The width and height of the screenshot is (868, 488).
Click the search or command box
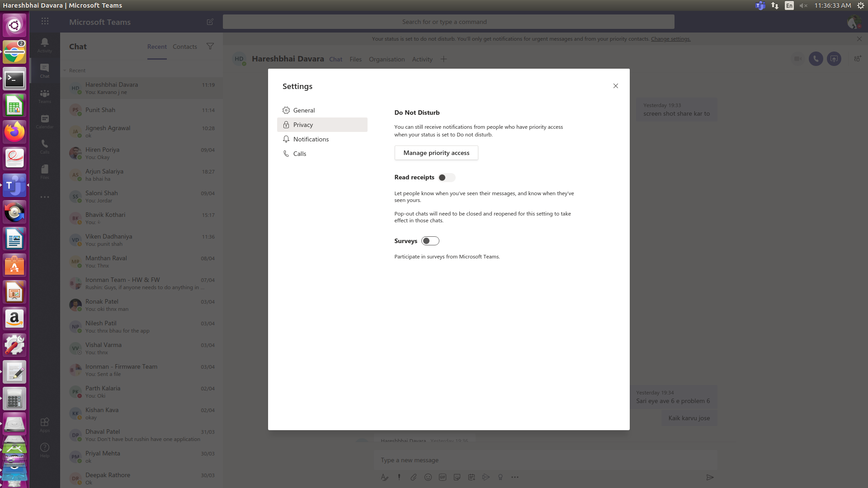pyautogui.click(x=448, y=22)
